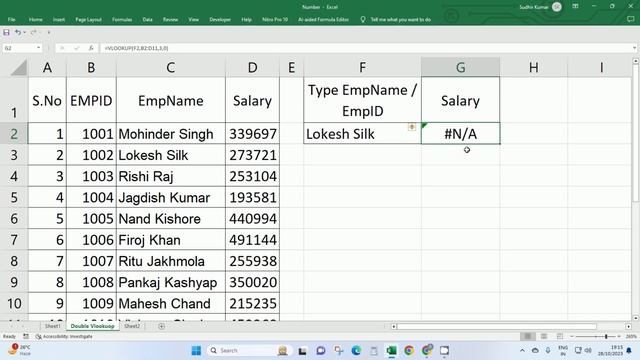
Task: Switch to Sheet2 tab
Action: [x=132, y=326]
